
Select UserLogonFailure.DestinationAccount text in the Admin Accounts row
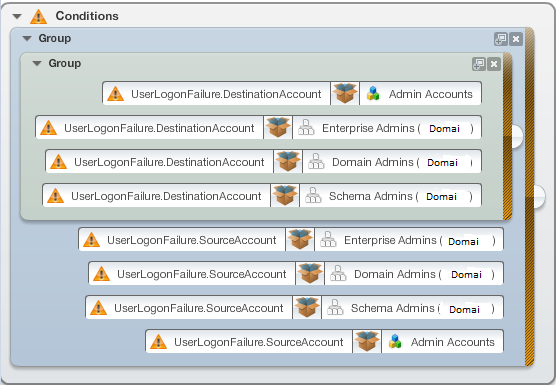[226, 94]
